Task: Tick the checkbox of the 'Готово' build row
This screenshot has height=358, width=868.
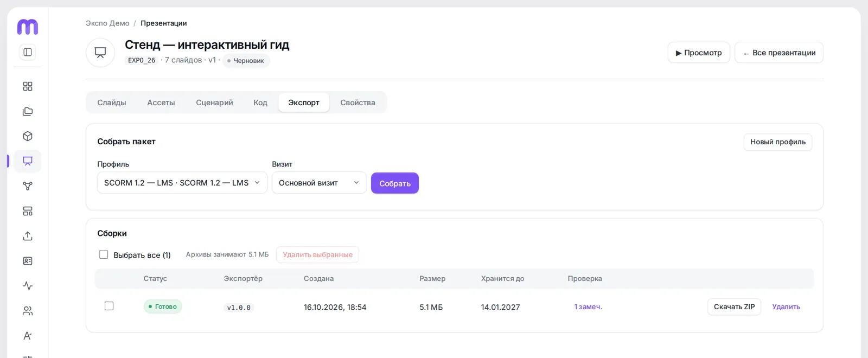Action: (x=109, y=306)
